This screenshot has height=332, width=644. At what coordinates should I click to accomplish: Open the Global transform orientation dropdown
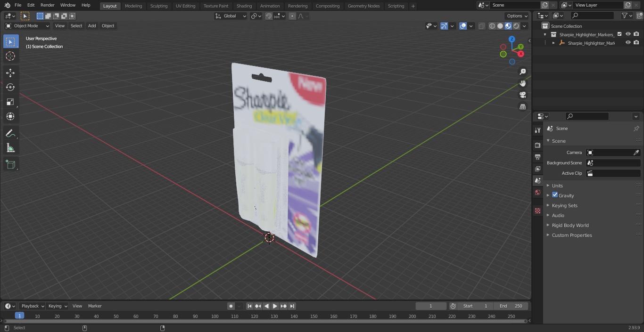(x=231, y=16)
